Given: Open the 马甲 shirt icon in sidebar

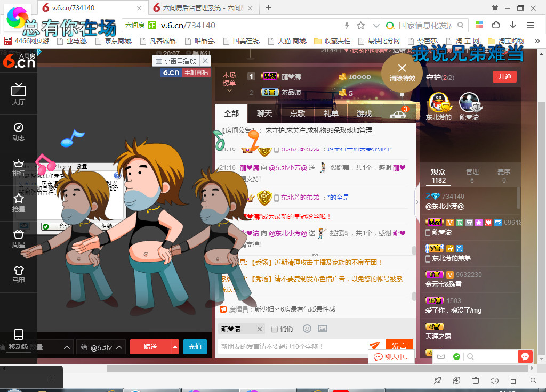Looking at the screenshot, I should point(19,275).
